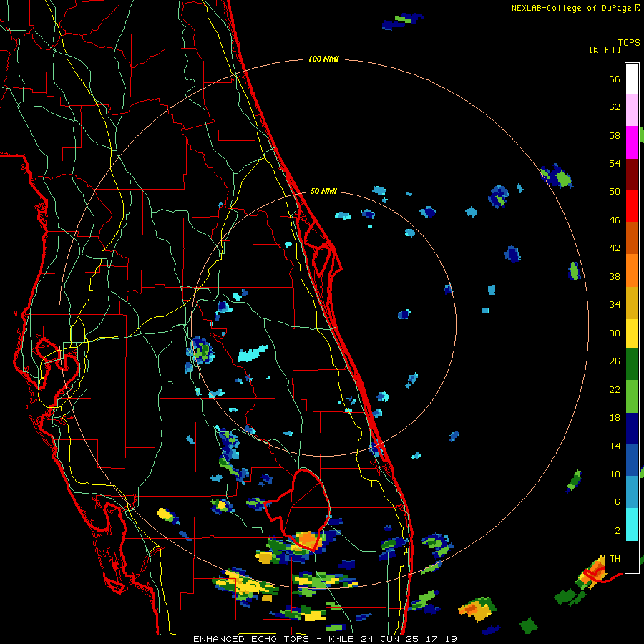Select the '14' legend number
The height and width of the screenshot is (644, 644).
[x=615, y=446]
